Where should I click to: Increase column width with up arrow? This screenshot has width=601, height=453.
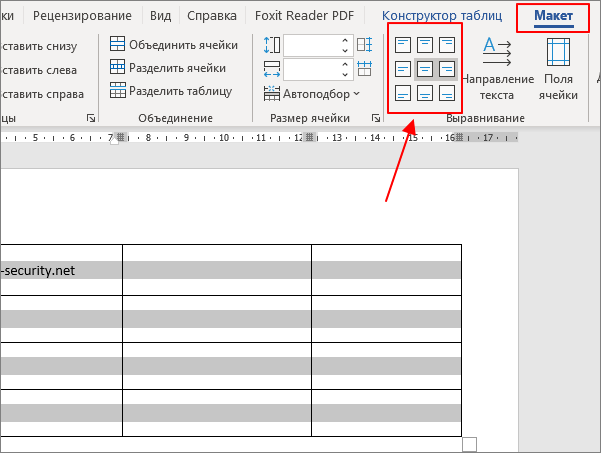345,64
